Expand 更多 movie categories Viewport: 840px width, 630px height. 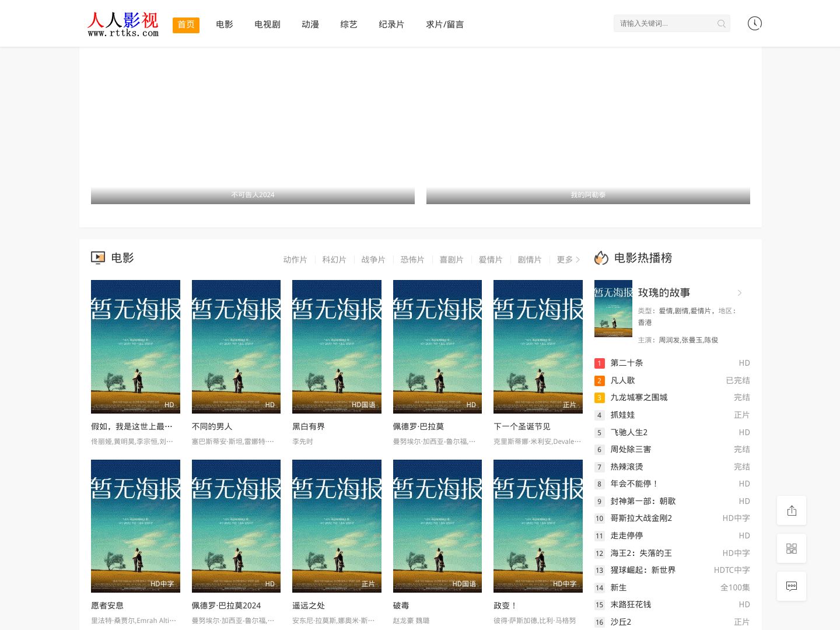coord(568,260)
